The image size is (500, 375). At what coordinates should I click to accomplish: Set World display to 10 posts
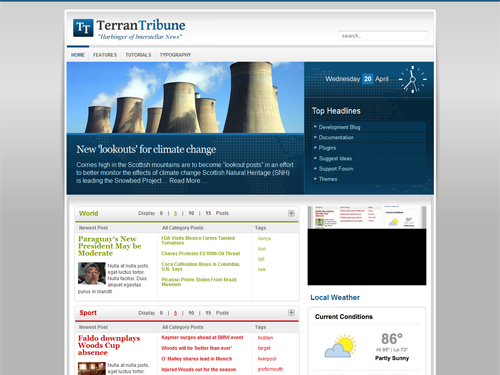pos(191,213)
